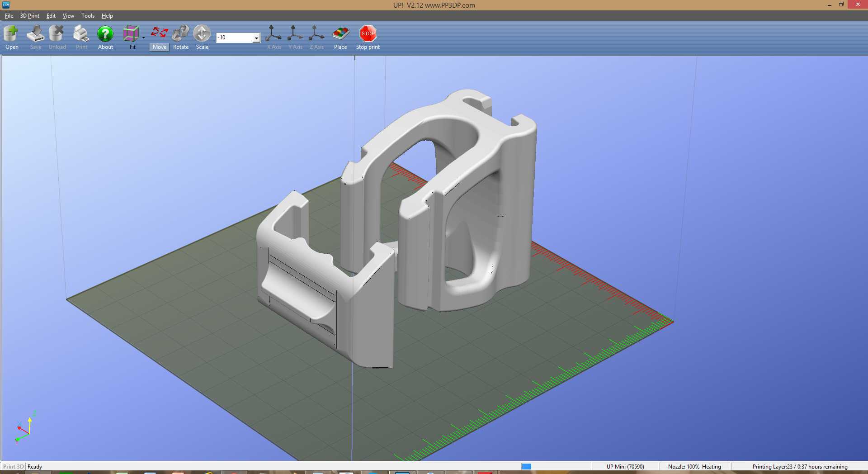
Task: Click the XYZ axis orientation gizmo
Action: (x=25, y=427)
